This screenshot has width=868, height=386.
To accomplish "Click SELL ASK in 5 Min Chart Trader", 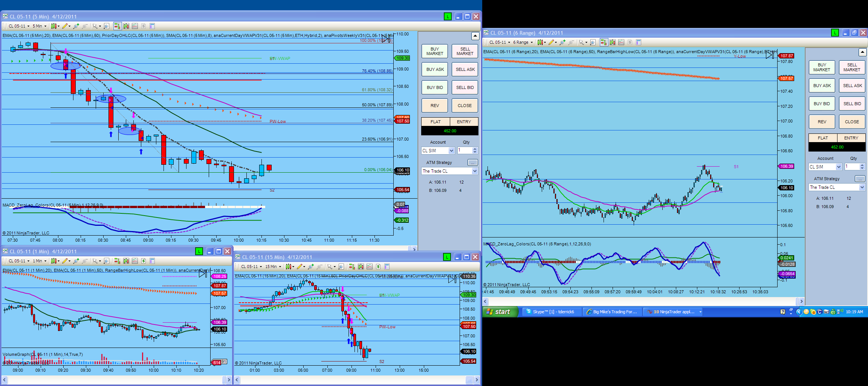I will click(465, 69).
